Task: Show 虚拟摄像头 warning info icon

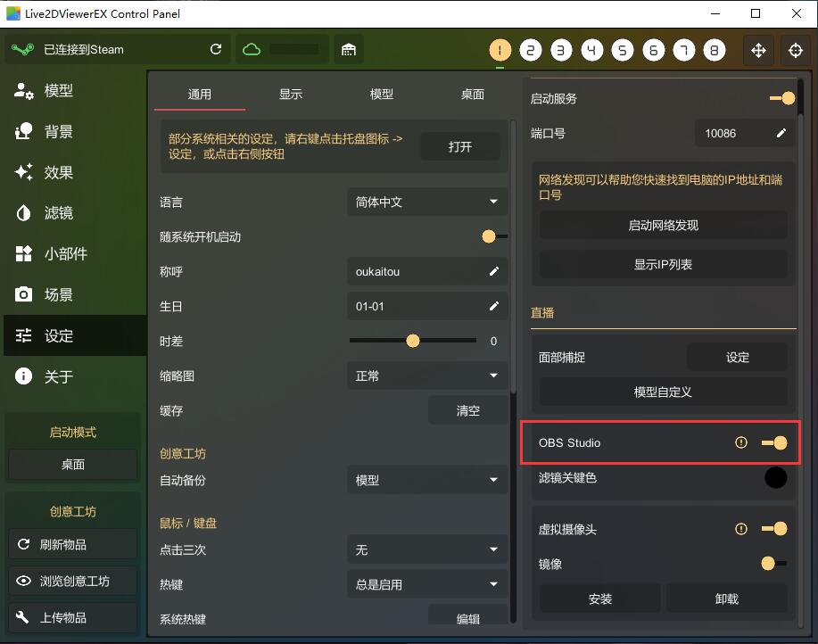Action: point(740,529)
